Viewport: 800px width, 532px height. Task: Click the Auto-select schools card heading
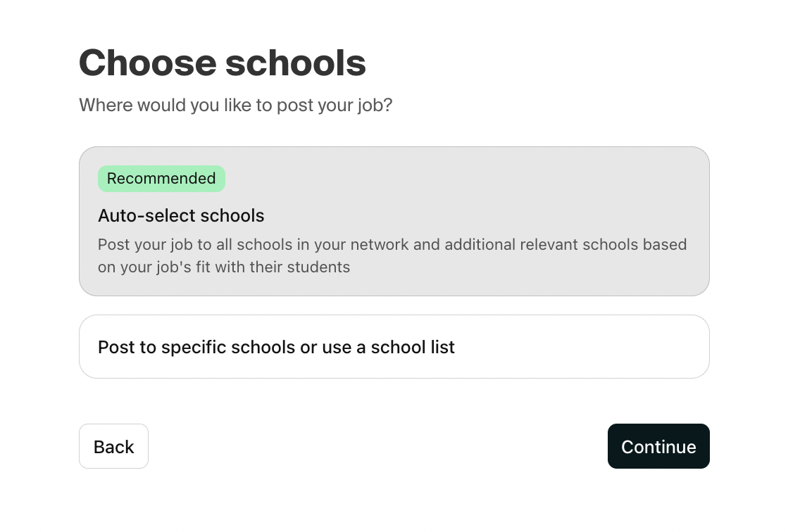pyautogui.click(x=181, y=215)
